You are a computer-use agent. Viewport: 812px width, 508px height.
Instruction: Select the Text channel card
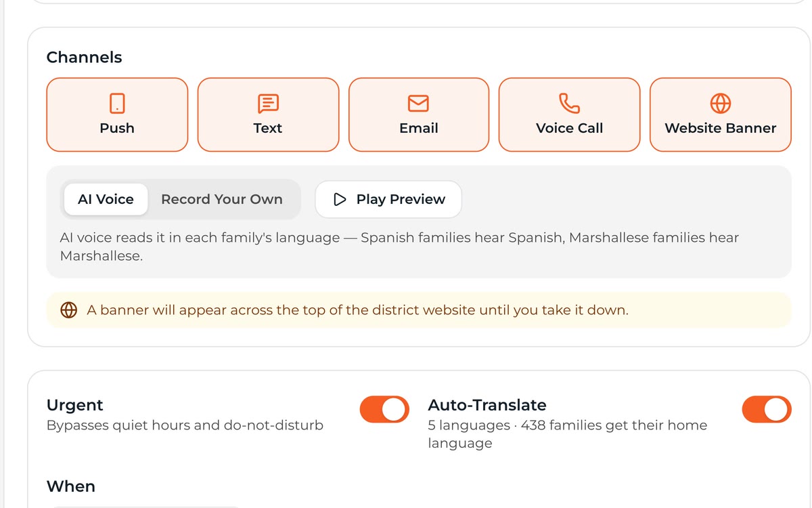pos(268,114)
